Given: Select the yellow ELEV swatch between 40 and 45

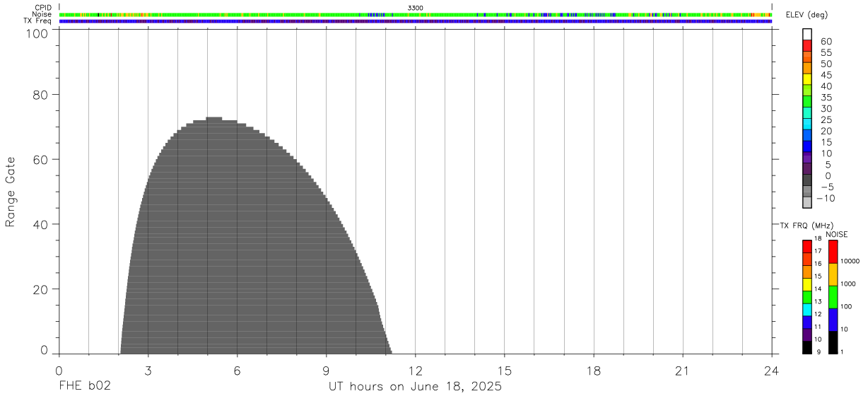Looking at the screenshot, I should (807, 79).
